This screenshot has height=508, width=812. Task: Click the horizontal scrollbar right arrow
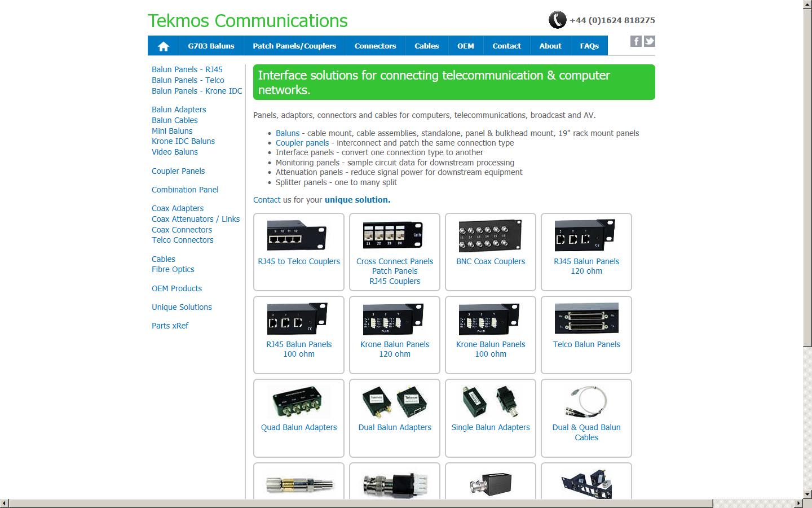tap(798, 503)
